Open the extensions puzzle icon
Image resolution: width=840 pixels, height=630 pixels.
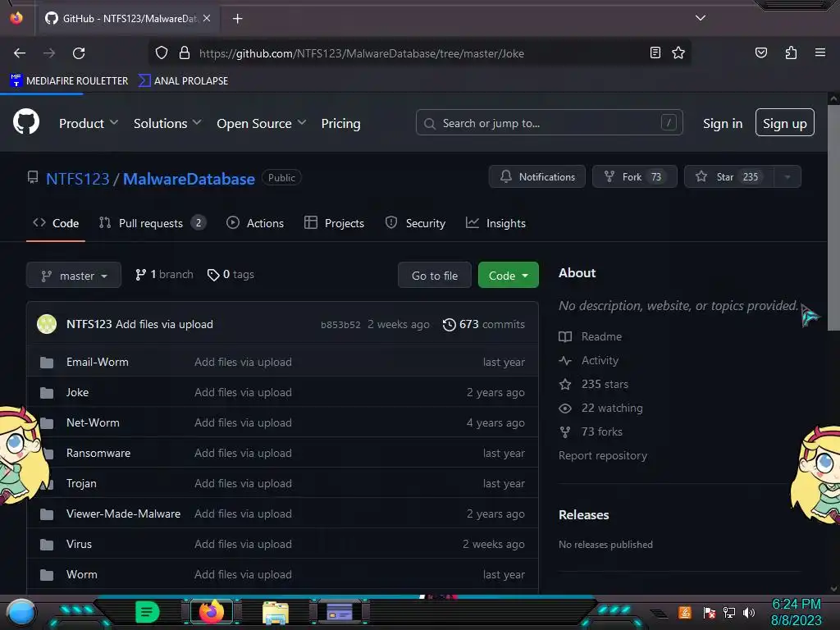coord(791,52)
